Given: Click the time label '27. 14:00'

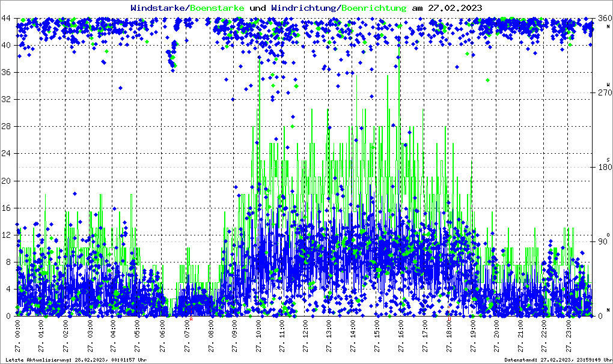Looking at the screenshot, I should 353,336.
